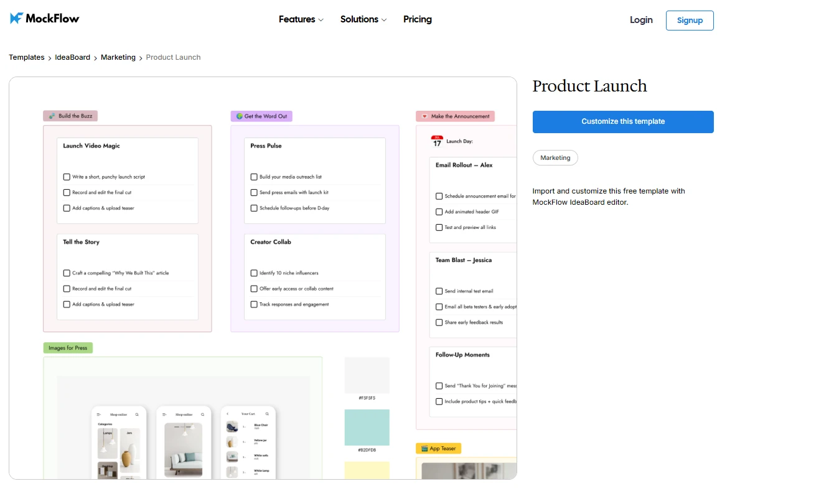Navigate to IdeaBoard breadcrumb link
Viewport: 829px width, 504px height.
tap(72, 57)
